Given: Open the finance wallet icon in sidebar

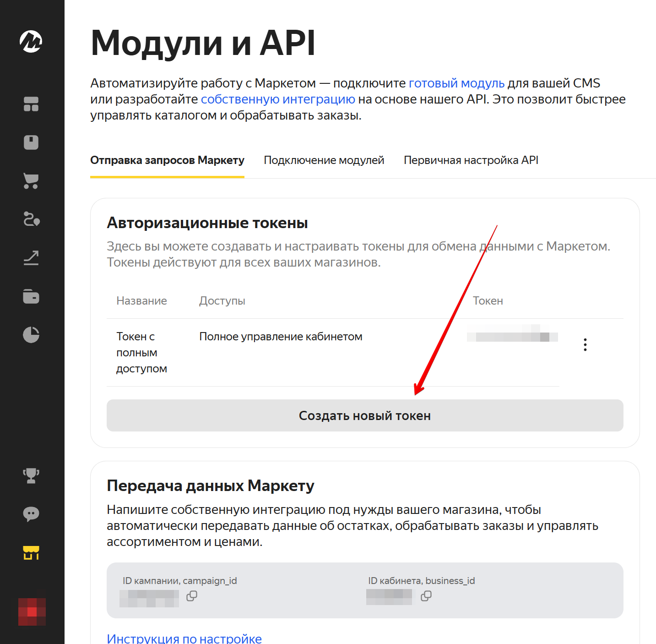Looking at the screenshot, I should coord(31,296).
